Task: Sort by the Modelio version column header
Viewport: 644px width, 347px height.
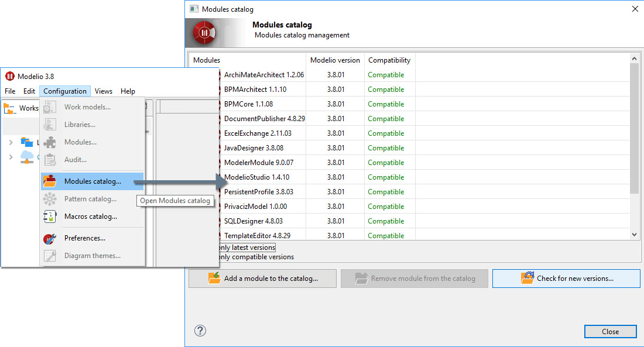Action: 335,60
